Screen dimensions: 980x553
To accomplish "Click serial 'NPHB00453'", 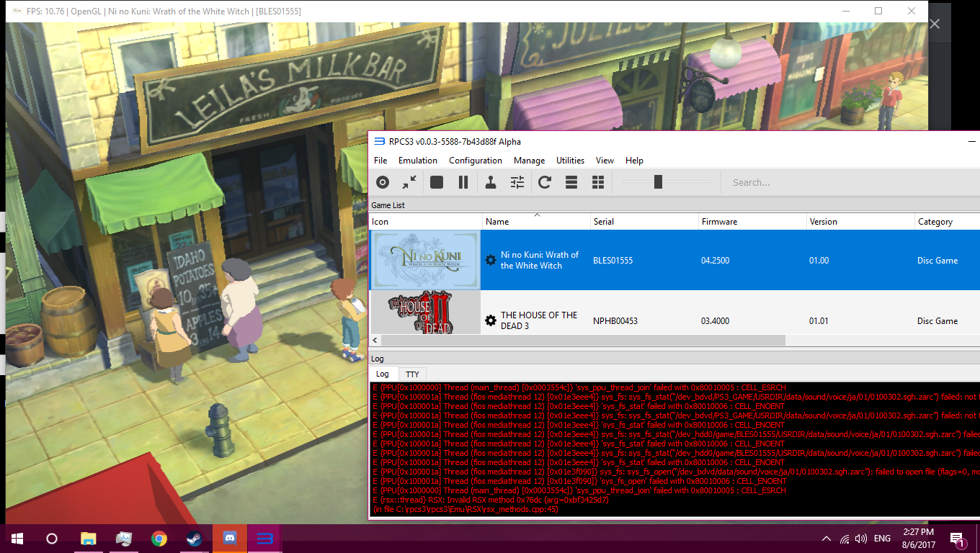I will coord(615,321).
